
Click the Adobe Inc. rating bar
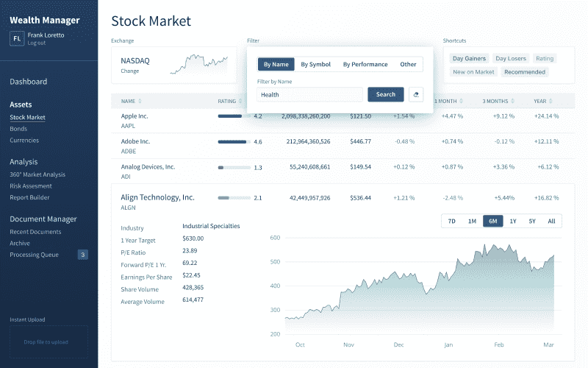point(232,141)
